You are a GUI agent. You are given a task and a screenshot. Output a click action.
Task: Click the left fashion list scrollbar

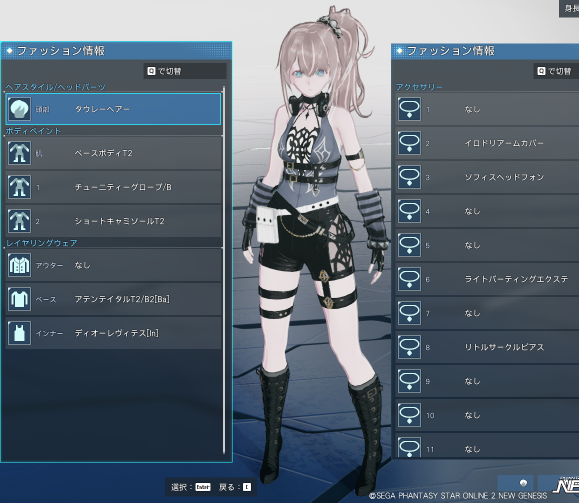point(224,270)
